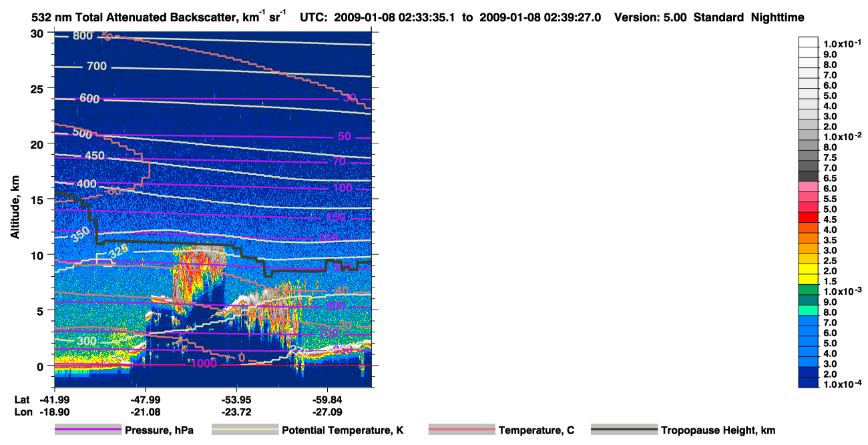Click the colorbar label '1.0x10-4'
This screenshot has width=868, height=445.
(x=842, y=384)
